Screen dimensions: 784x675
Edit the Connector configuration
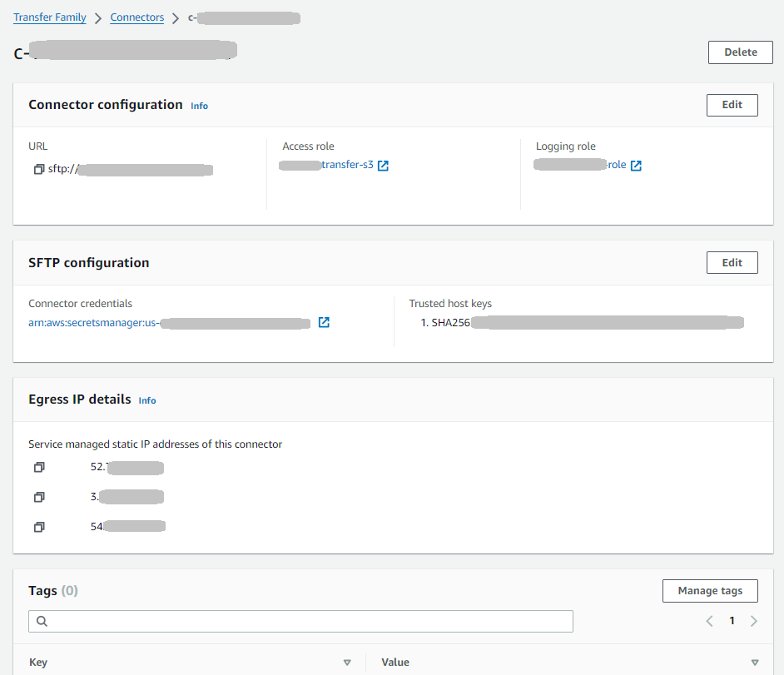coord(732,105)
